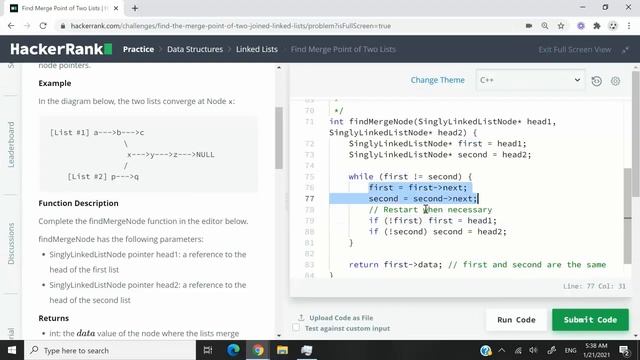This screenshot has width=640, height=360.
Task: Click the Submit Code button
Action: [590, 320]
